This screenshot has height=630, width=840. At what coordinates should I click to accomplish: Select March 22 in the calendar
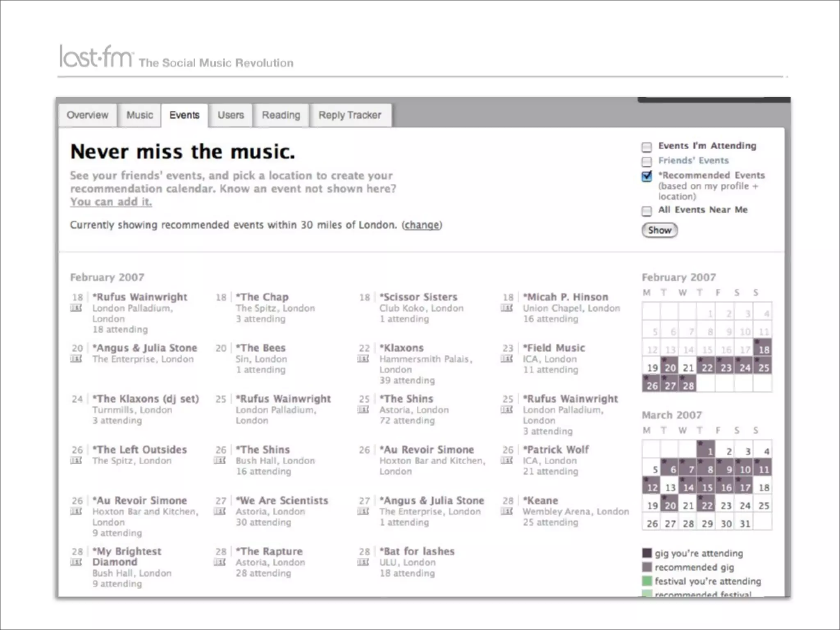pos(706,503)
